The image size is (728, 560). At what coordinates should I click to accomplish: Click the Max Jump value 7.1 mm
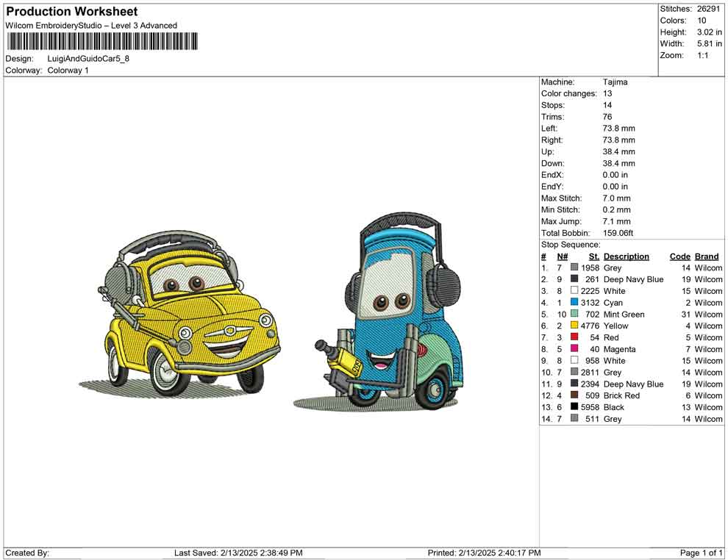pos(616,221)
